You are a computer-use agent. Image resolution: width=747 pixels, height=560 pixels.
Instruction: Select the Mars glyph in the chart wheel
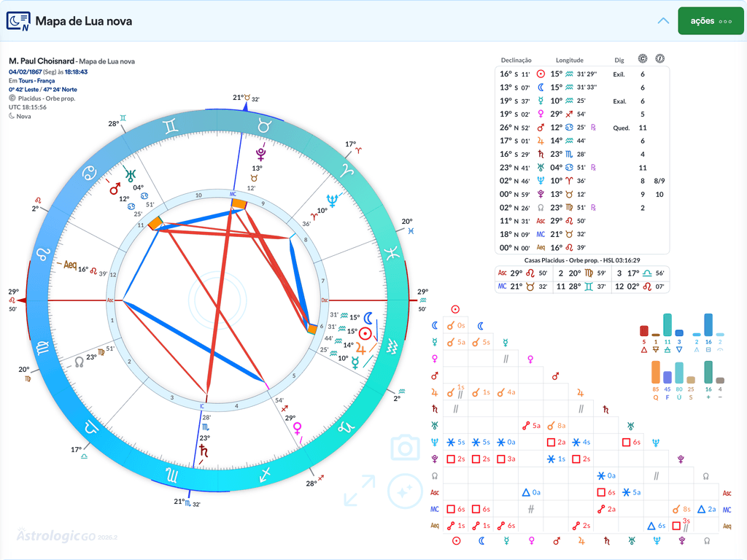pyautogui.click(x=115, y=189)
